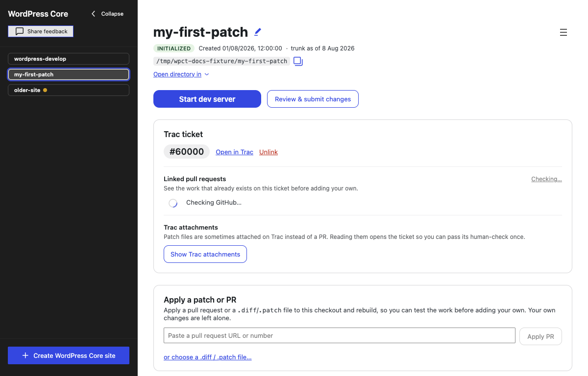The width and height of the screenshot is (588, 376).
Task: Click the INITIALIZED status badge
Action: pos(174,48)
